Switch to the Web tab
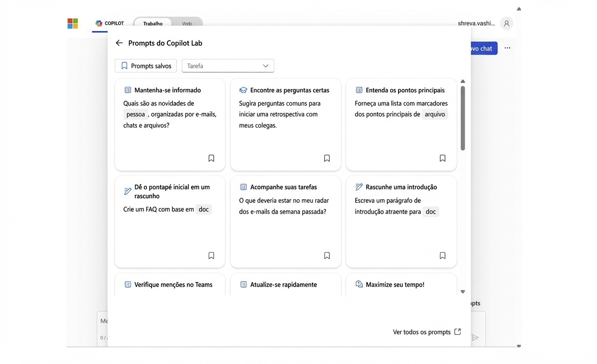This screenshot has width=597, height=364. [x=187, y=23]
